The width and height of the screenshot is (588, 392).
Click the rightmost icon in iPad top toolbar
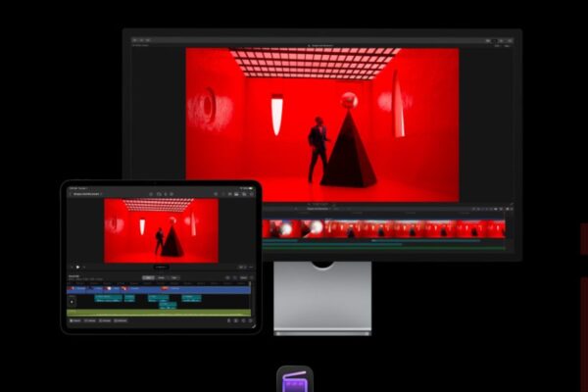point(245,194)
